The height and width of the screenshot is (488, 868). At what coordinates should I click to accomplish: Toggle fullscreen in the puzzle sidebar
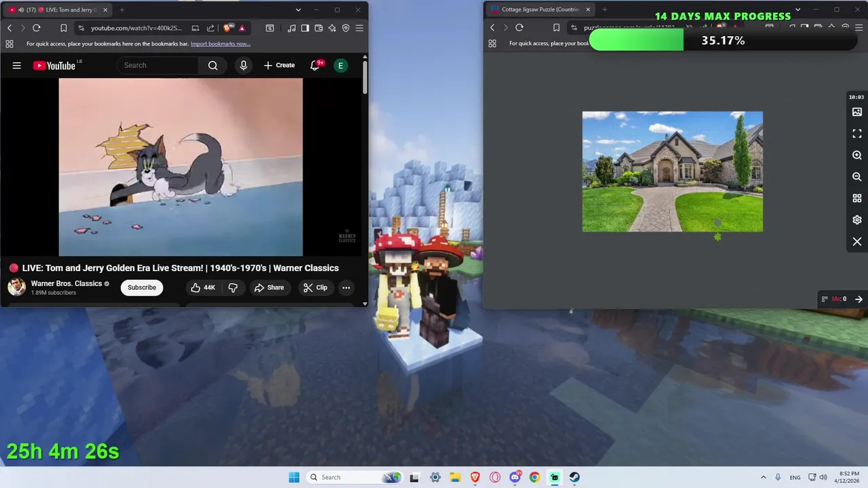click(x=857, y=134)
